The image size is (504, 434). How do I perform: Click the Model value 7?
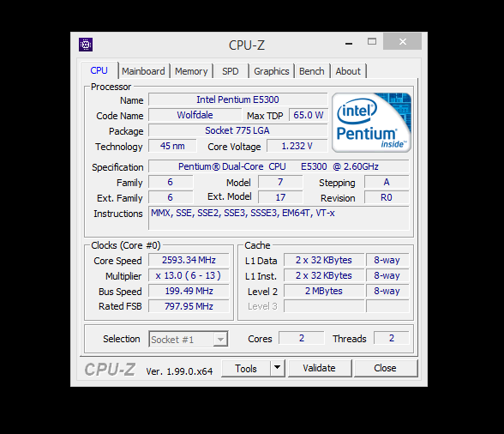click(x=280, y=182)
